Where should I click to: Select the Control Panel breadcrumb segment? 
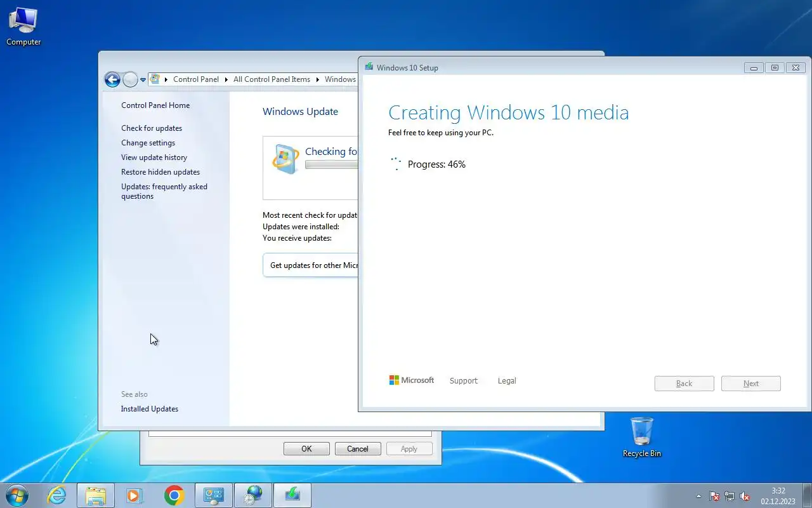click(x=195, y=79)
